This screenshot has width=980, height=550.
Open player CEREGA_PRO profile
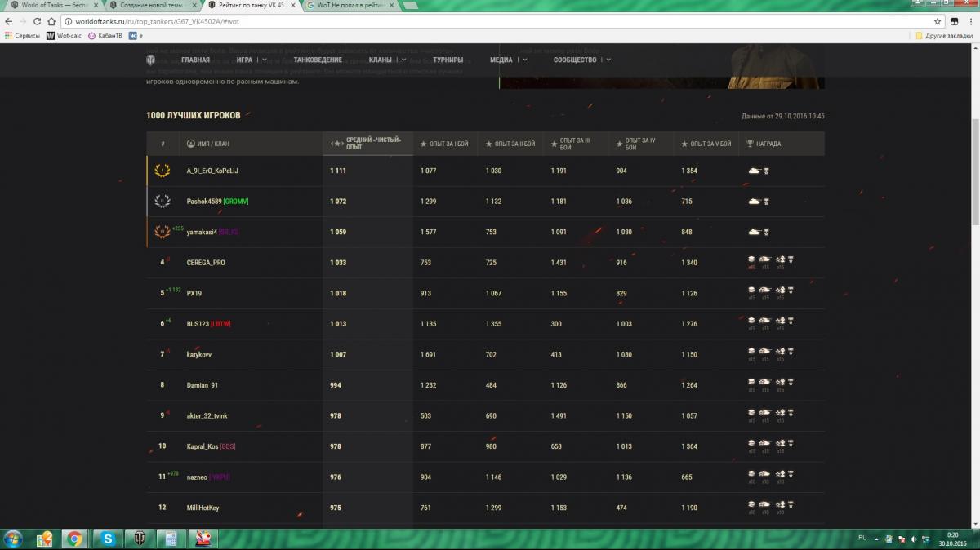[x=206, y=263]
